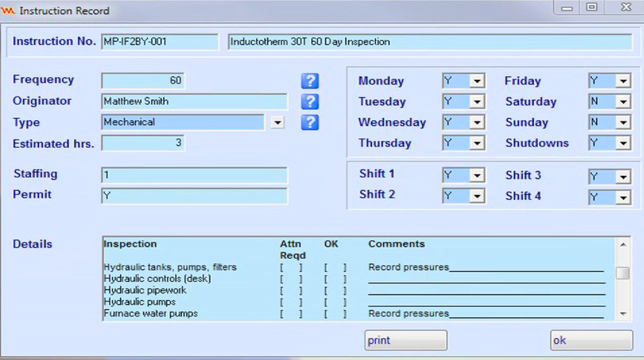Expand the Shift 4 dropdown

click(623, 198)
